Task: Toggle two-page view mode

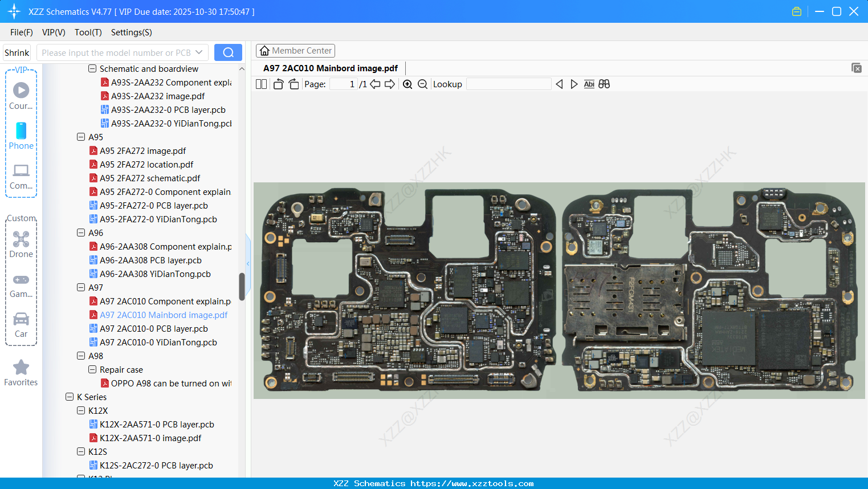Action: pos(261,84)
